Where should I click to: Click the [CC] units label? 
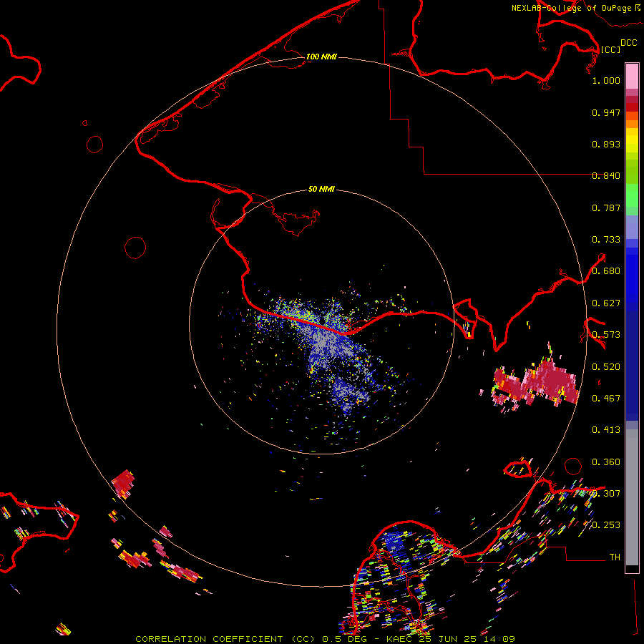[x=610, y=49]
